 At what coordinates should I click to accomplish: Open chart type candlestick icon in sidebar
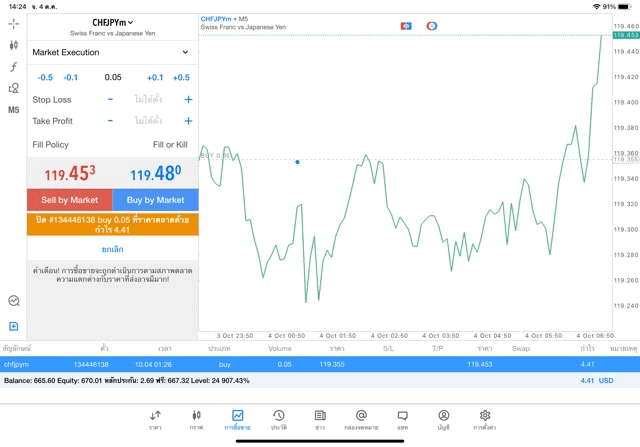coord(13,45)
